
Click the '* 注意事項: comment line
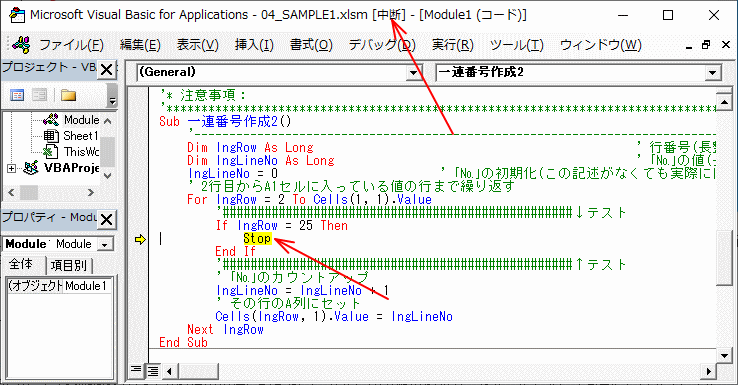coord(203,96)
